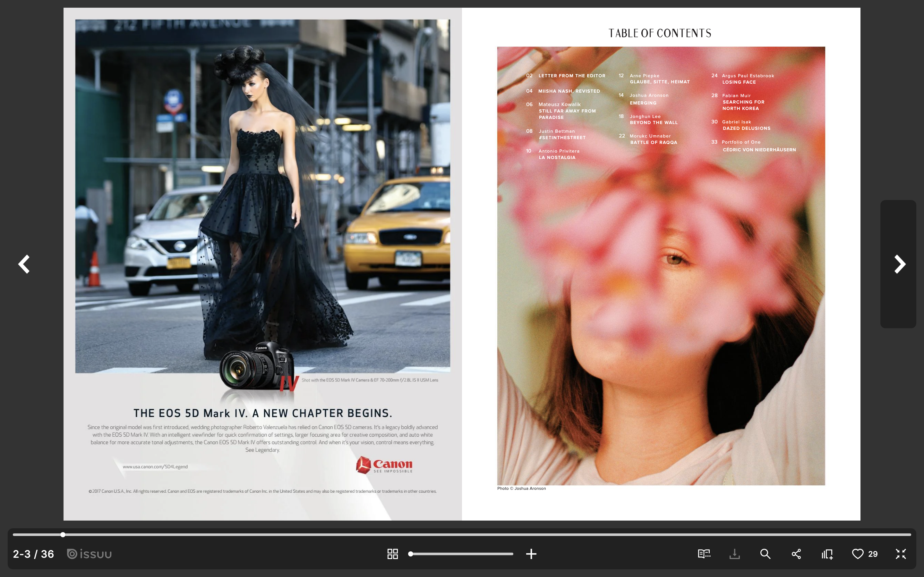This screenshot has width=924, height=577.
Task: Open 'Searching for North Korea' contents entry
Action: [743, 105]
